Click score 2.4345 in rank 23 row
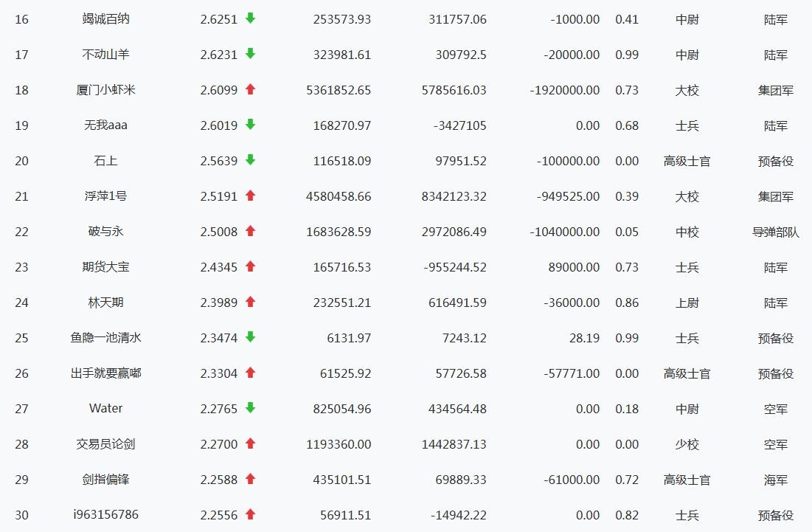Image resolution: width=812 pixels, height=532 pixels. tap(218, 267)
